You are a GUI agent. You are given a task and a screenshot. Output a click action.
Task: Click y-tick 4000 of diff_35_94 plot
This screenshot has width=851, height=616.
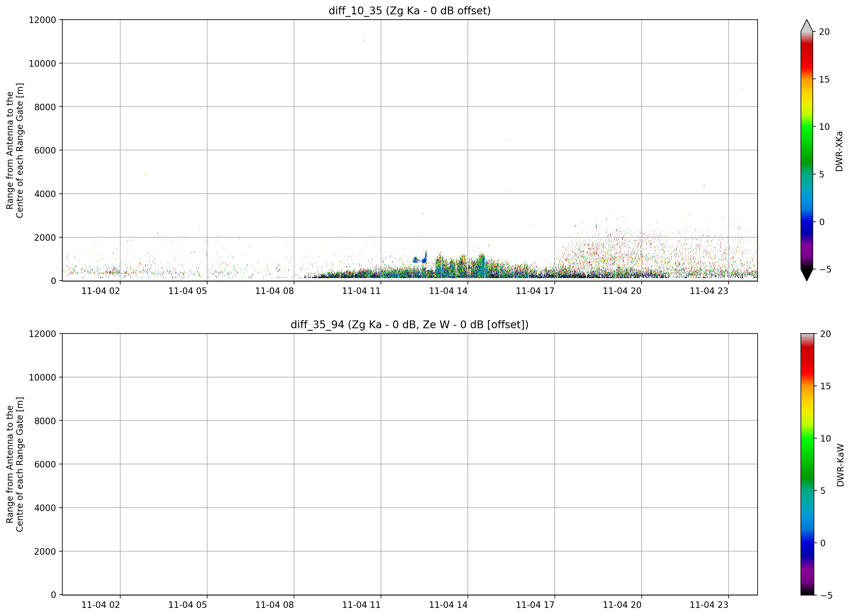point(45,508)
